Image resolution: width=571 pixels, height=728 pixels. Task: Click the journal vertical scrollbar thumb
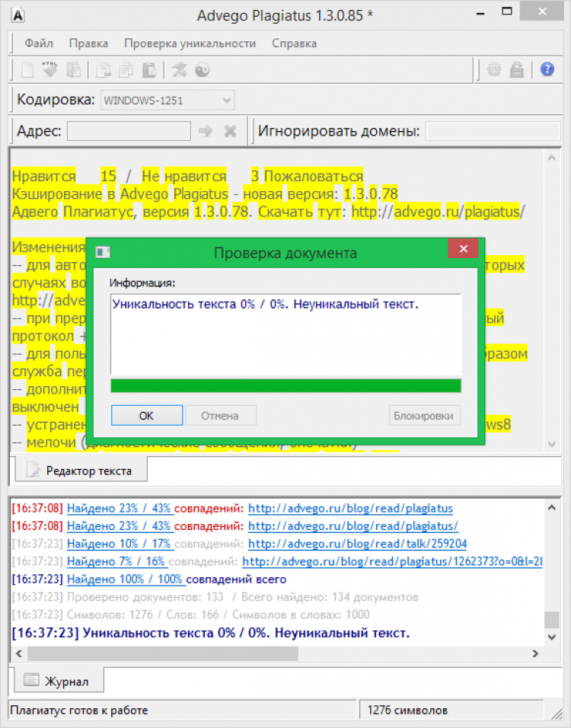[551, 619]
